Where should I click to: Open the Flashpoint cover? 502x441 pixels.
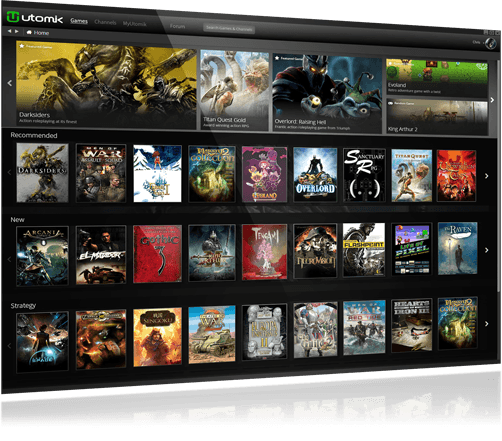(x=364, y=250)
